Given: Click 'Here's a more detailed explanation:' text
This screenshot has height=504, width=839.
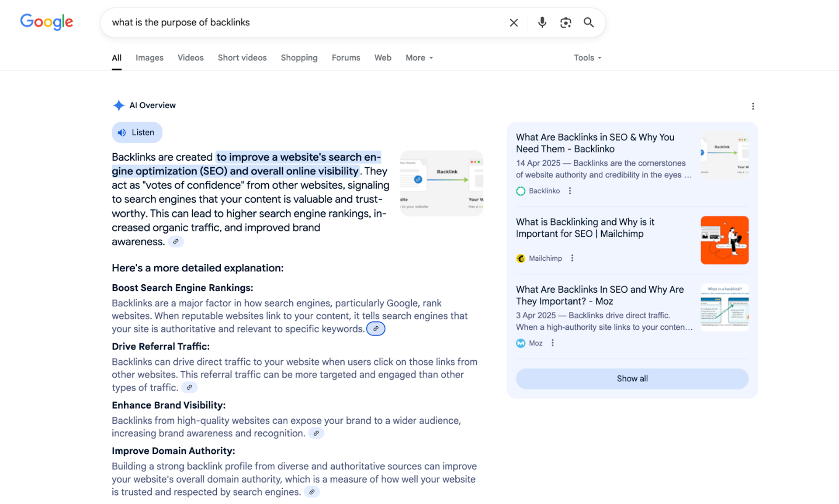Looking at the screenshot, I should pyautogui.click(x=198, y=268).
